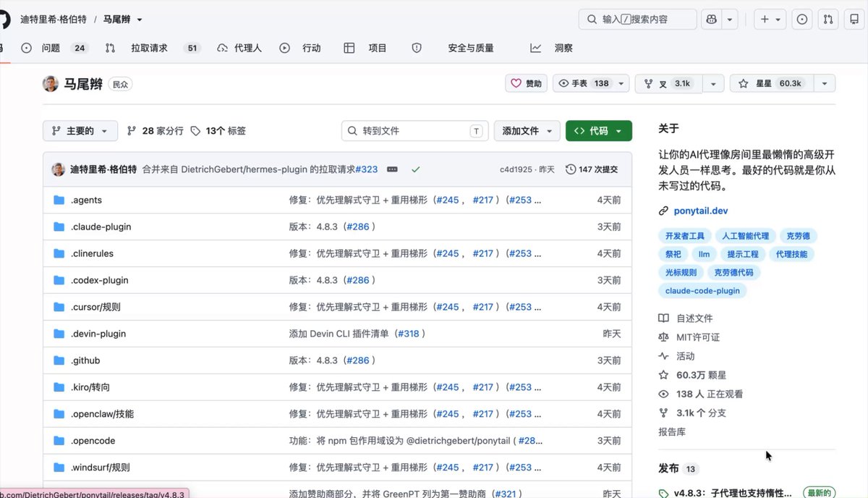Image resolution: width=868 pixels, height=498 pixels.
Task: Focus the 输入/搜索内容 search box
Action: pos(637,20)
